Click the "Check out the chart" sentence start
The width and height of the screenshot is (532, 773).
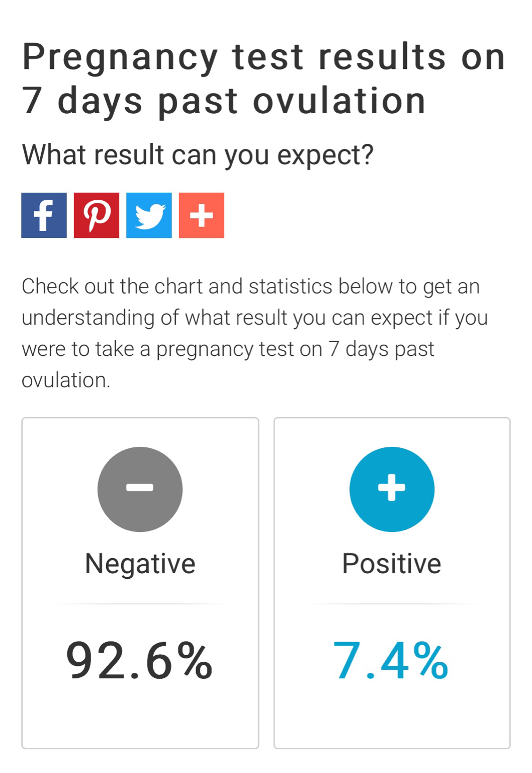(85, 286)
